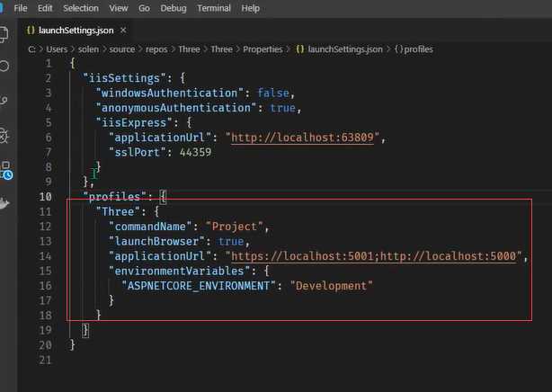Screen dimensions: 552x392
Task: Click the "anonymousAuthentication" key text
Action: point(176,108)
